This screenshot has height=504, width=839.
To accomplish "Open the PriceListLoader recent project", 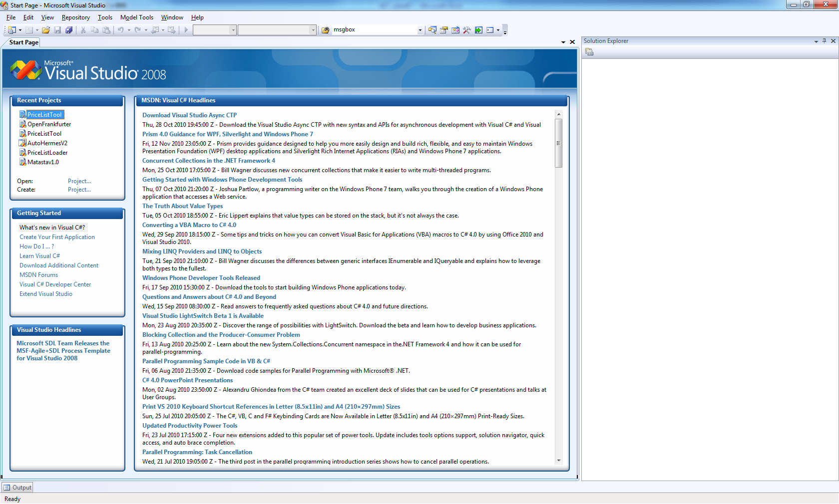I will point(47,153).
